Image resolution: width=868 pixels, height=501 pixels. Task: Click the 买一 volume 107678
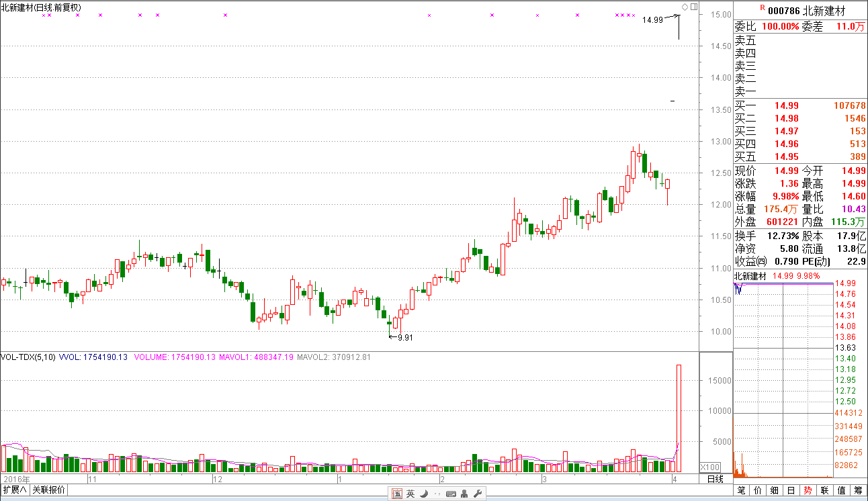click(849, 105)
